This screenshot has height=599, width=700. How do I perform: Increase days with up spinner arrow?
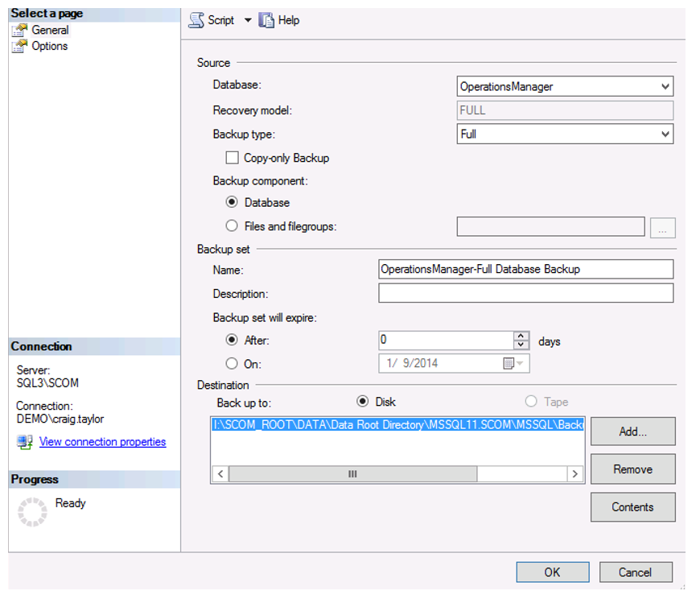click(x=521, y=336)
